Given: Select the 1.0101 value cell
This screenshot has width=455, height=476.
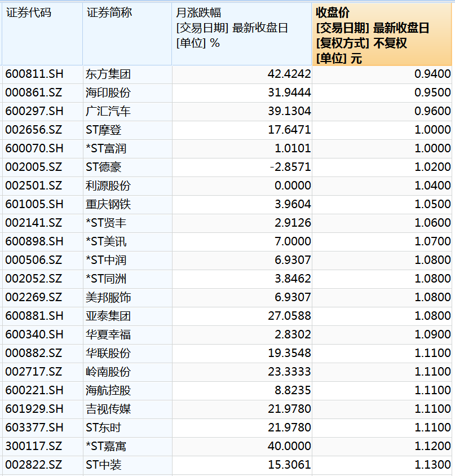Looking at the screenshot, I should 242,149.
